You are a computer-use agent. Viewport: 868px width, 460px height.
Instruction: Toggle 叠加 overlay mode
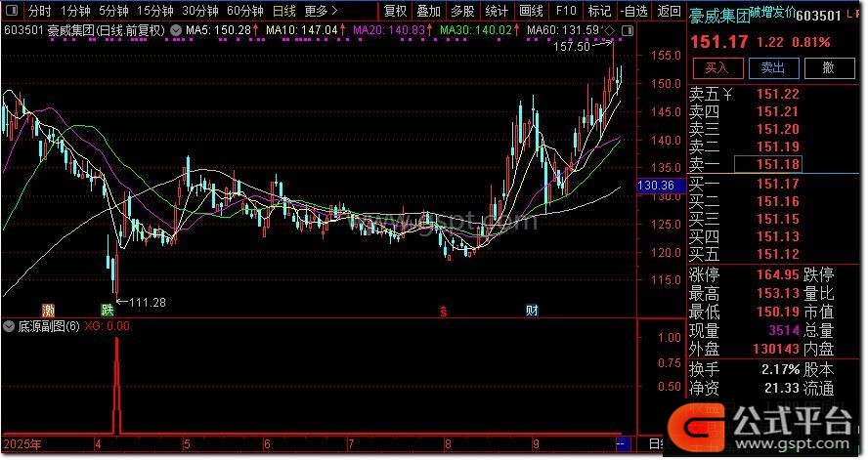point(428,12)
